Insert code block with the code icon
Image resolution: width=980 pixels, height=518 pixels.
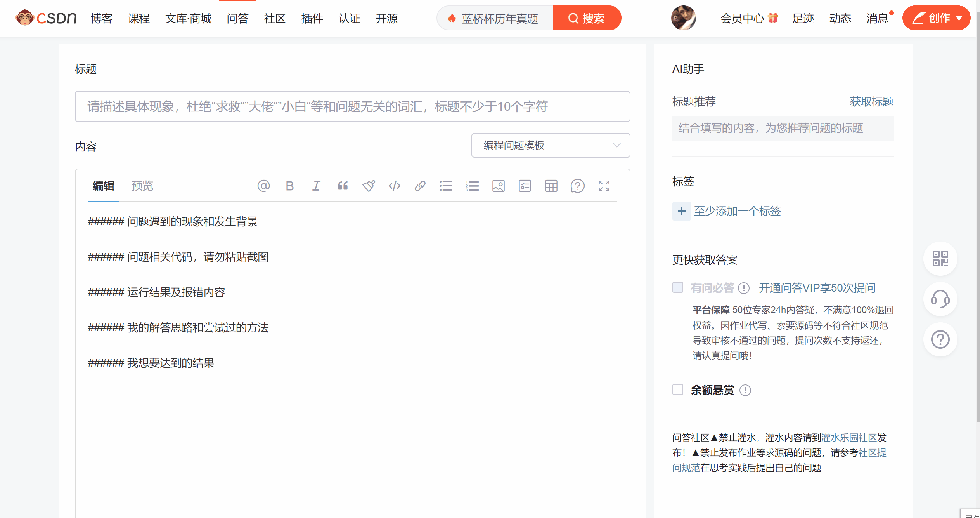pyautogui.click(x=395, y=186)
